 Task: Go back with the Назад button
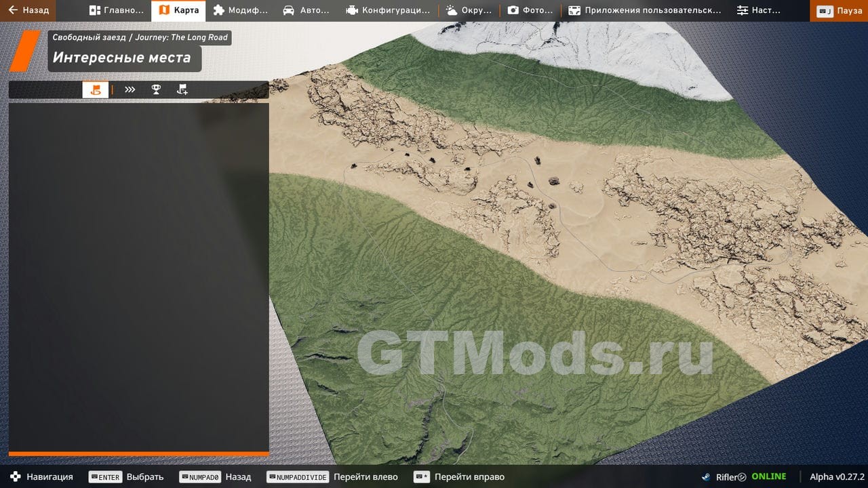point(28,10)
